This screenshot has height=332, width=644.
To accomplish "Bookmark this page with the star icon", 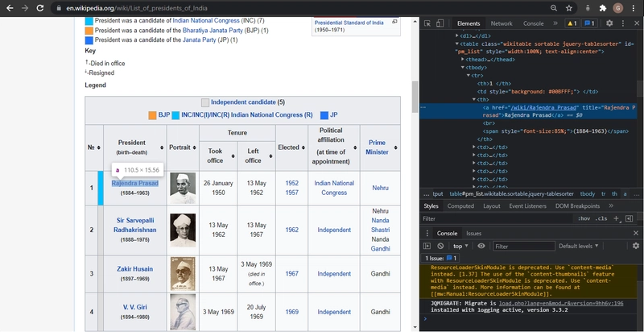I will [x=569, y=8].
